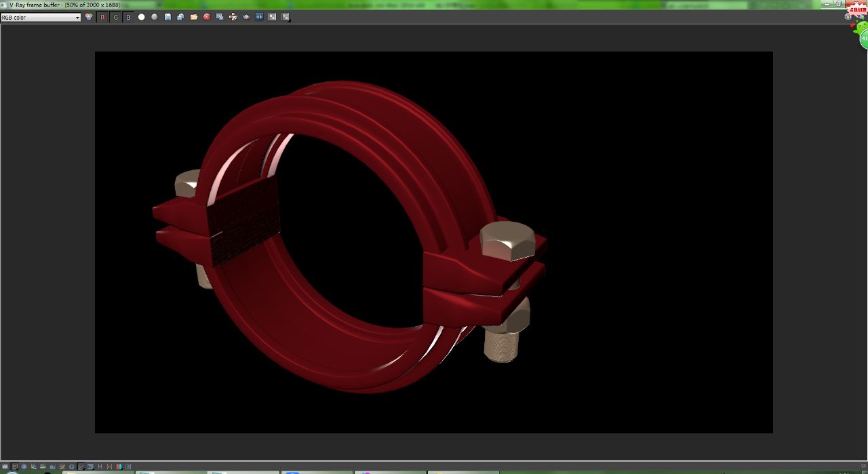This screenshot has width=868, height=474.
Task: Toggle the red channel R button
Action: click(102, 17)
